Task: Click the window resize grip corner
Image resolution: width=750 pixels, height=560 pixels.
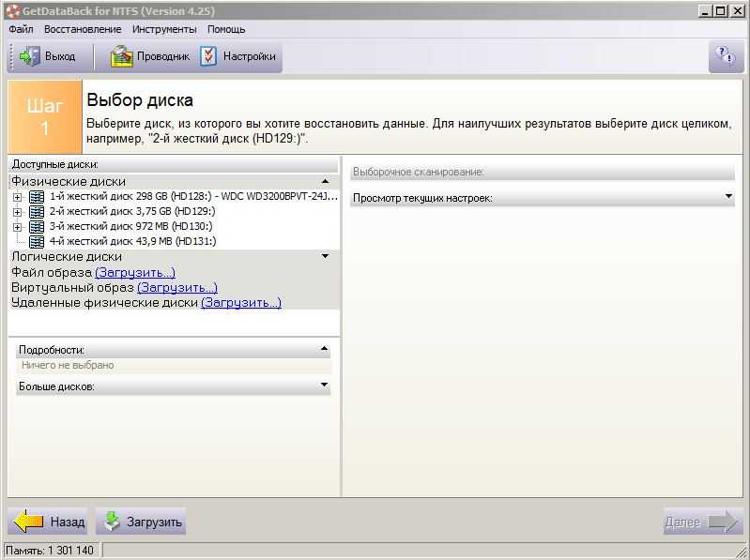Action: click(x=742, y=552)
